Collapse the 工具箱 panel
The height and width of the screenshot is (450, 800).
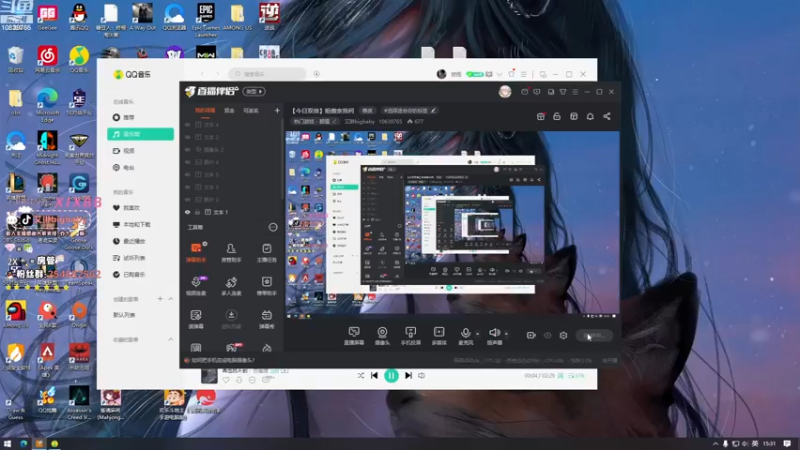pos(273,227)
